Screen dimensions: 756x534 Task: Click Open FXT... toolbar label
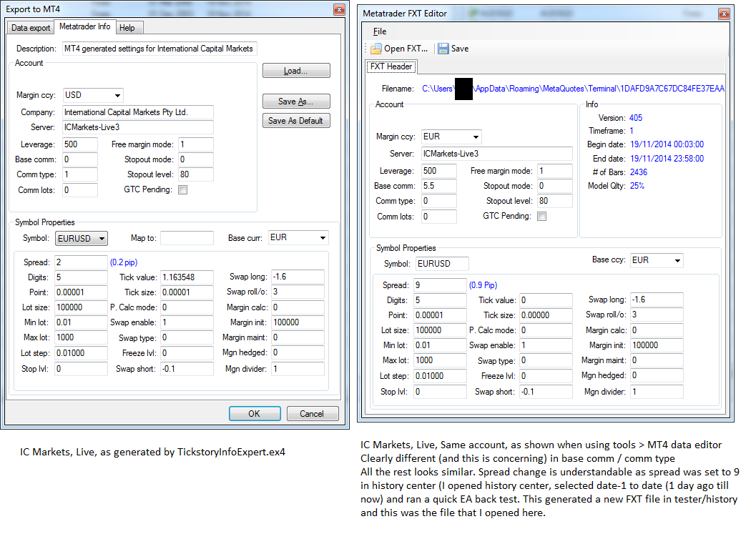tap(406, 49)
